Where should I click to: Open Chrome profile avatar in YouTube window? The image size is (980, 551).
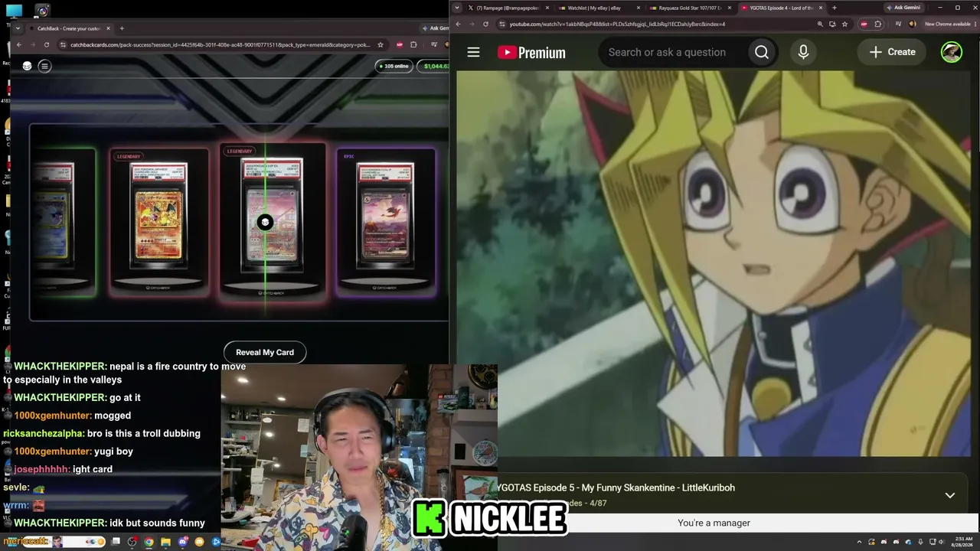[x=912, y=24]
